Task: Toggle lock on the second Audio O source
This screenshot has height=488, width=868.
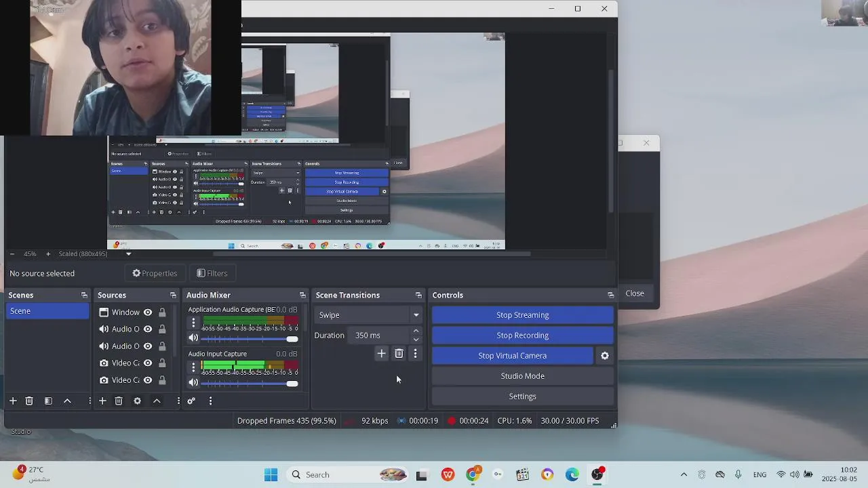Action: point(162,346)
